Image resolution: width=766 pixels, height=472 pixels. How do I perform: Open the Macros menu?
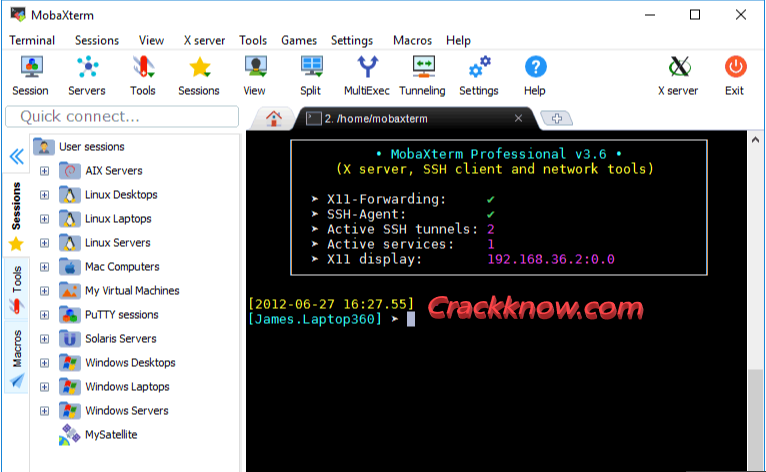412,40
